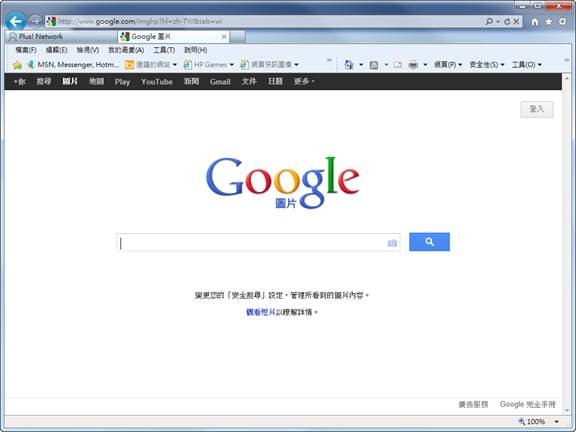Open the 說明(H) menu
Screen dimensions: 576x432
point(195,50)
